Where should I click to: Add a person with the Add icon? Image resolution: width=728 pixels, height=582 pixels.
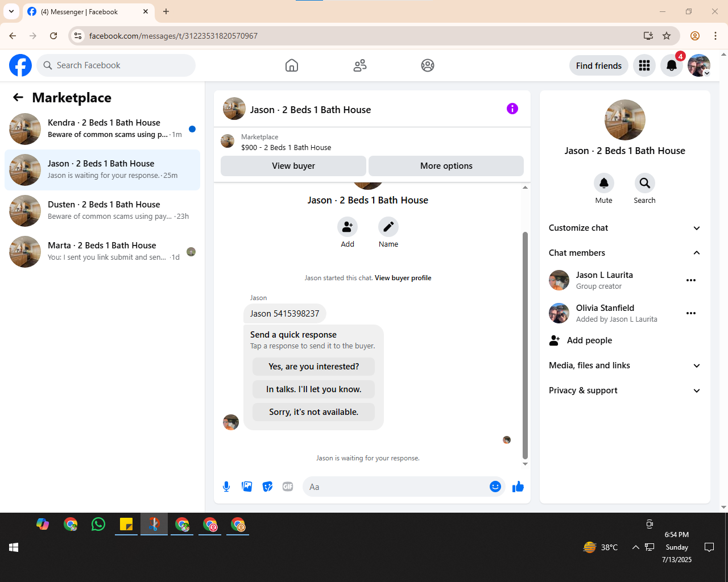coord(348,227)
